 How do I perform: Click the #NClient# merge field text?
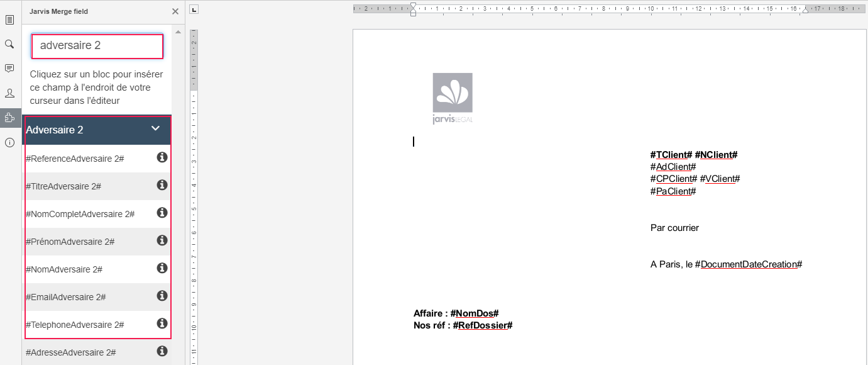click(716, 155)
